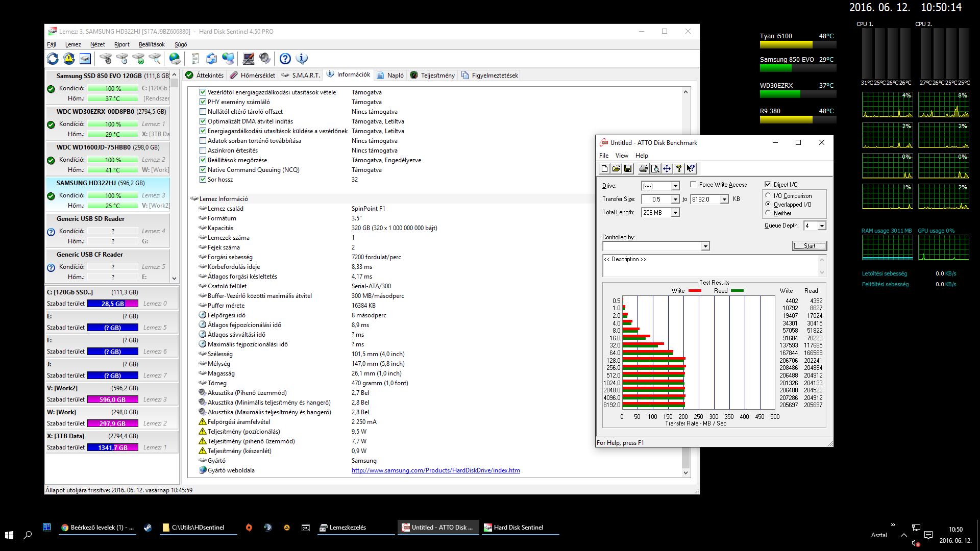The height and width of the screenshot is (551, 980).
Task: Select I/O Comparison radio button
Action: click(x=768, y=196)
